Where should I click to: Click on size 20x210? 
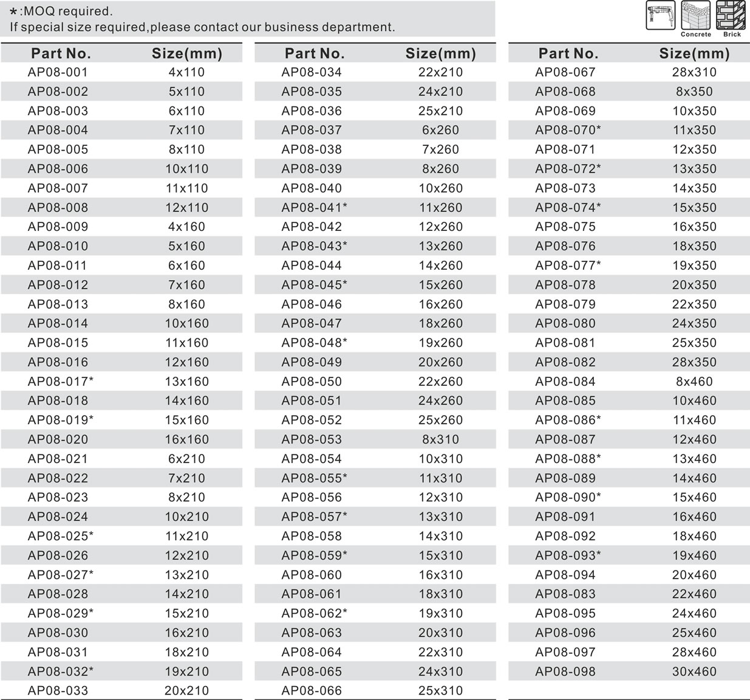coord(186,691)
